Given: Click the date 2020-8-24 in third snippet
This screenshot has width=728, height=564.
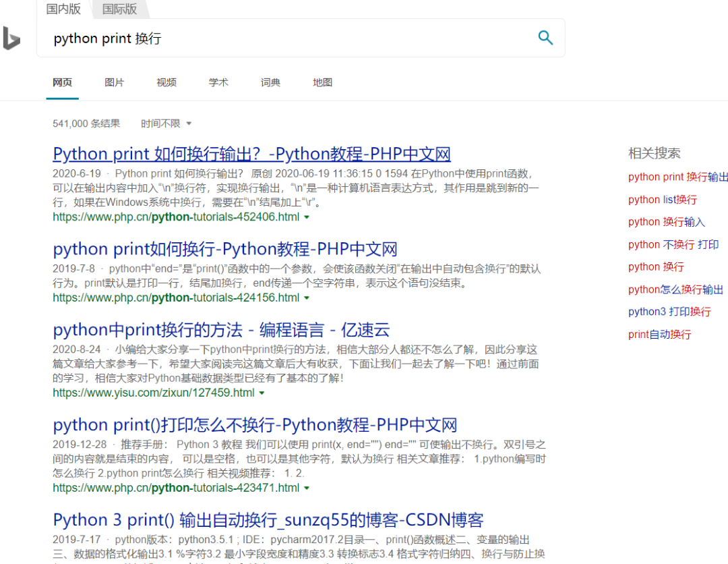Looking at the screenshot, I should tap(77, 349).
